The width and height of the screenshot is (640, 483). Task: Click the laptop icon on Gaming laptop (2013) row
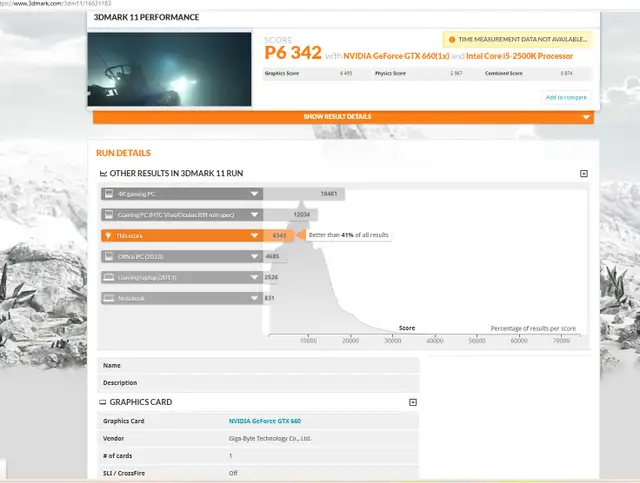(109, 277)
